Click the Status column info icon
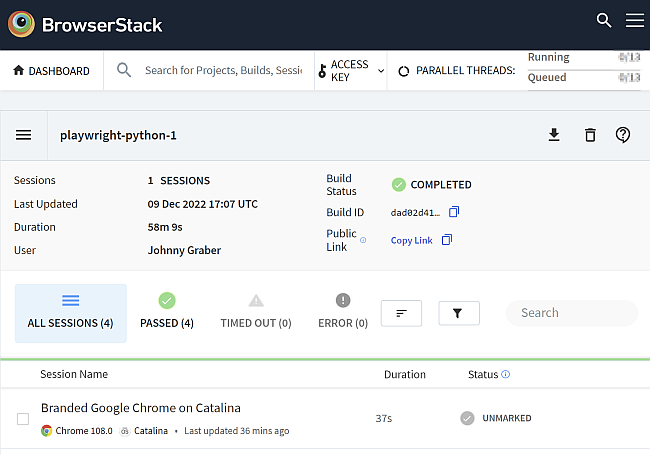 (x=505, y=374)
